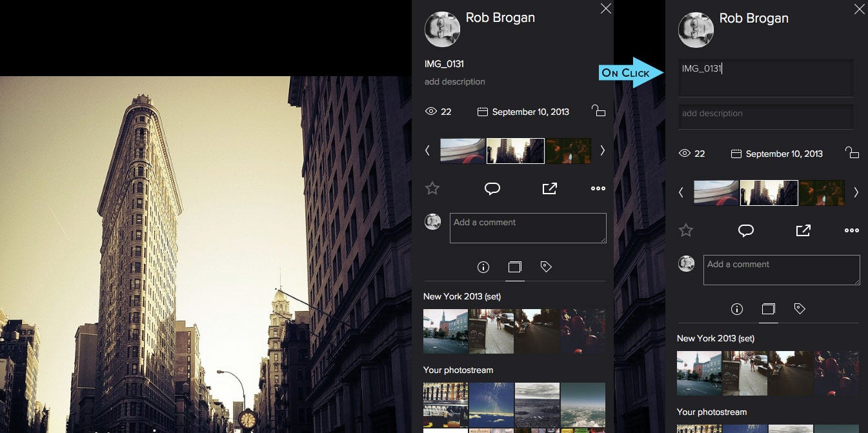
Task: Click the large Flatiron Building photo
Action: click(x=206, y=254)
